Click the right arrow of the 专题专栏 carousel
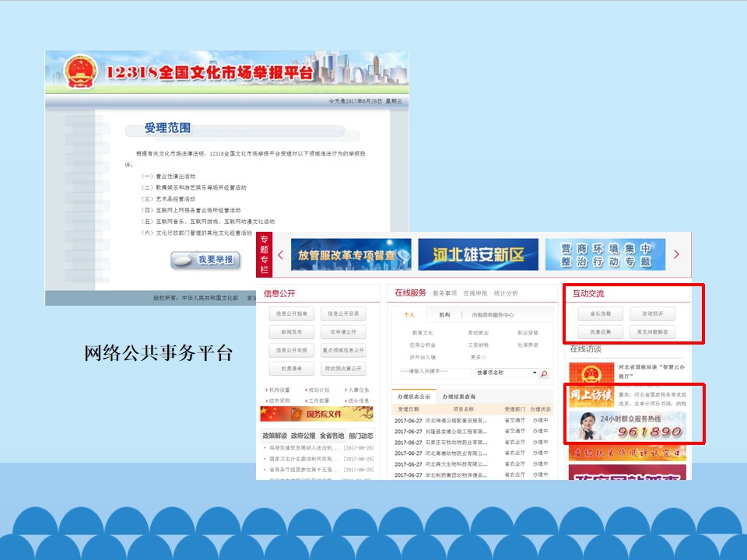Viewport: 747px width, 560px height. (x=676, y=254)
